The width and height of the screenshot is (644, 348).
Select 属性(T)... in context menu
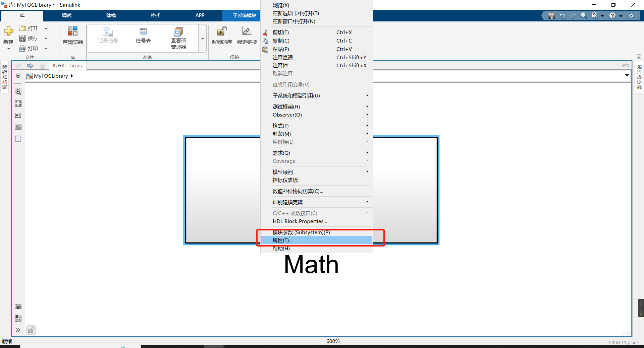(316, 240)
